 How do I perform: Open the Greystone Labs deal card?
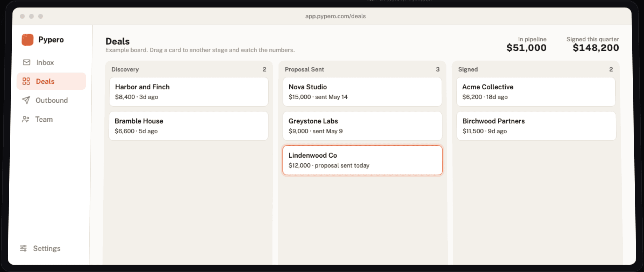[362, 126]
